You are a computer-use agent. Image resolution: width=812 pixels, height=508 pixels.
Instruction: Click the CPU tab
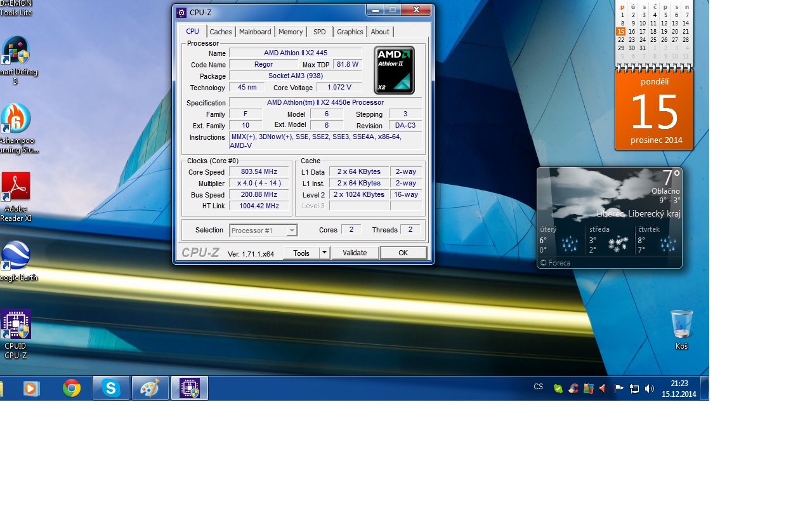(x=192, y=31)
